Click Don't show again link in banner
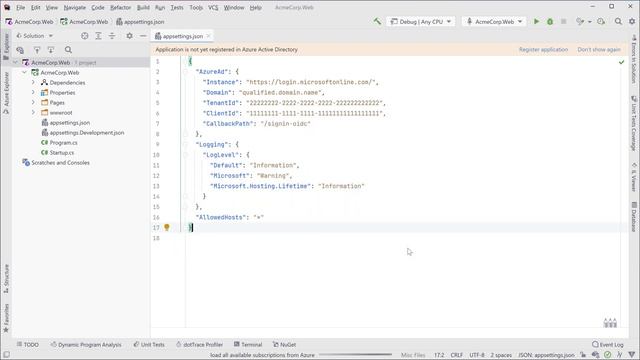640x360 pixels. tap(599, 49)
